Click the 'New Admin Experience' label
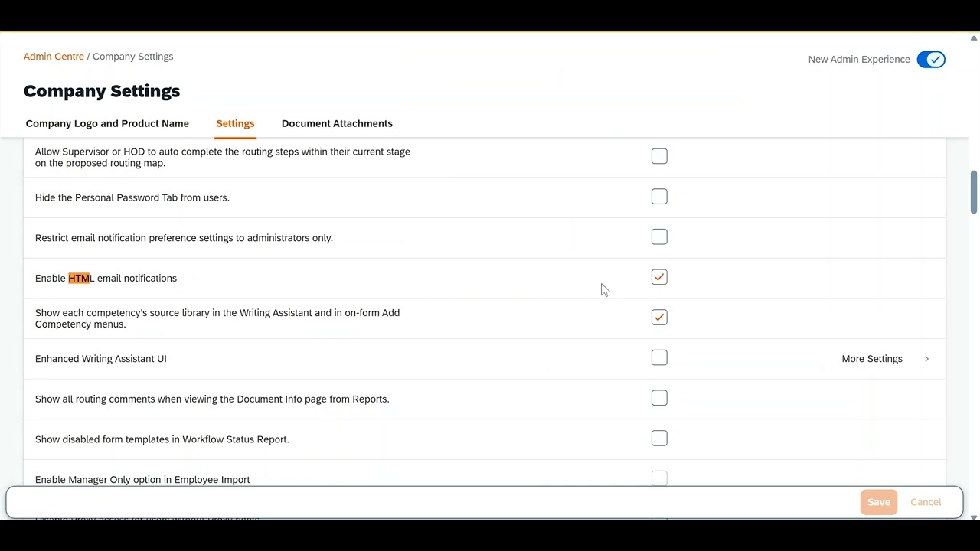Image resolution: width=980 pixels, height=551 pixels. click(x=859, y=60)
